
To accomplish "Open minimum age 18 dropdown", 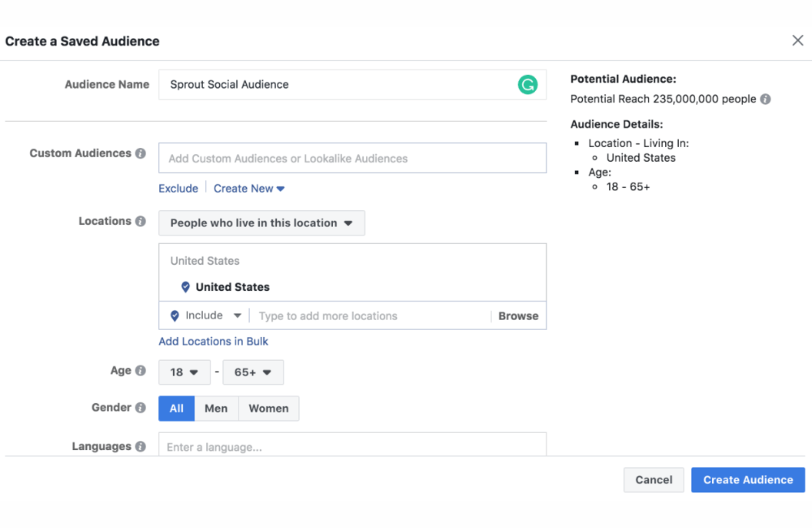I will [x=184, y=372].
